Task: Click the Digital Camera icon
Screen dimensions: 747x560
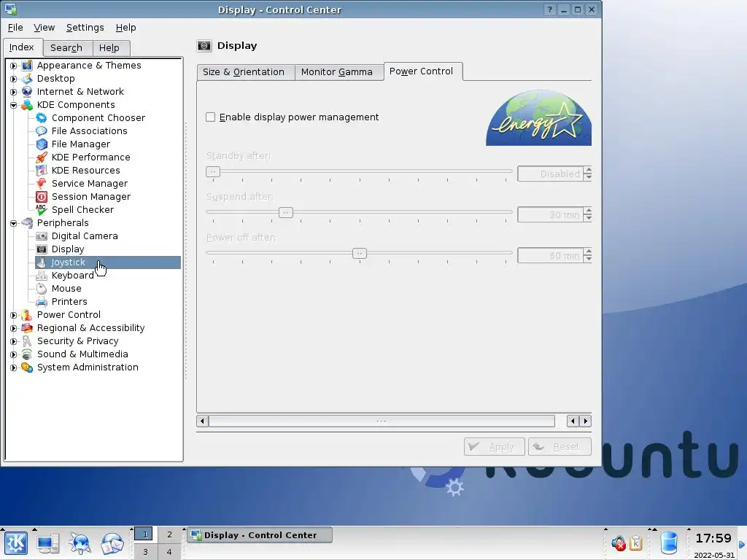Action: pyautogui.click(x=42, y=236)
